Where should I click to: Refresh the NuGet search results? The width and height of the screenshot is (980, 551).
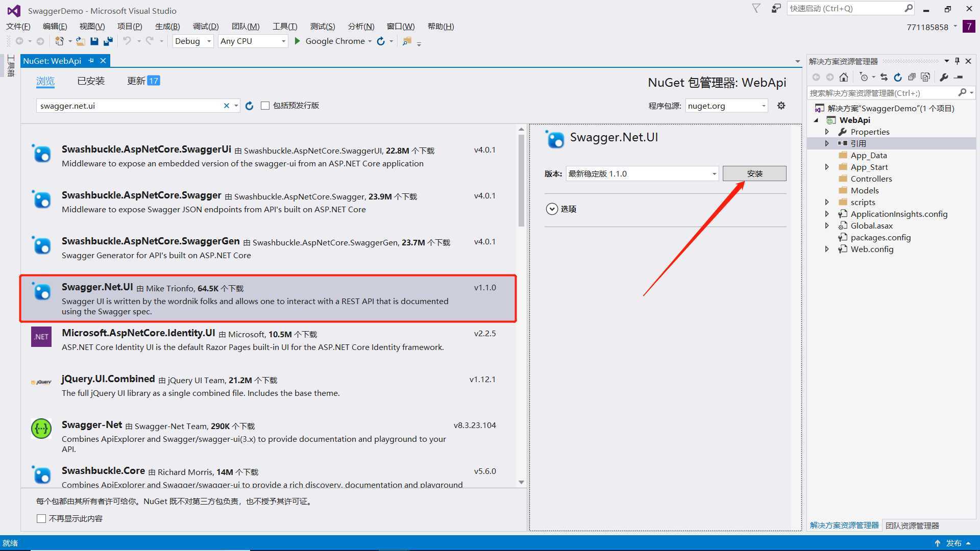[x=249, y=106]
